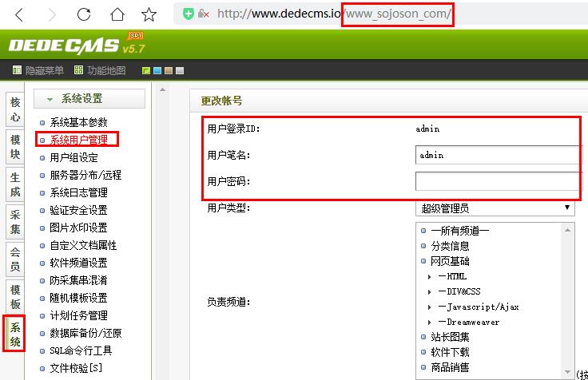The image size is (588, 380).
Task: Click the menu panel scroll-up arrow
Action: point(162,90)
